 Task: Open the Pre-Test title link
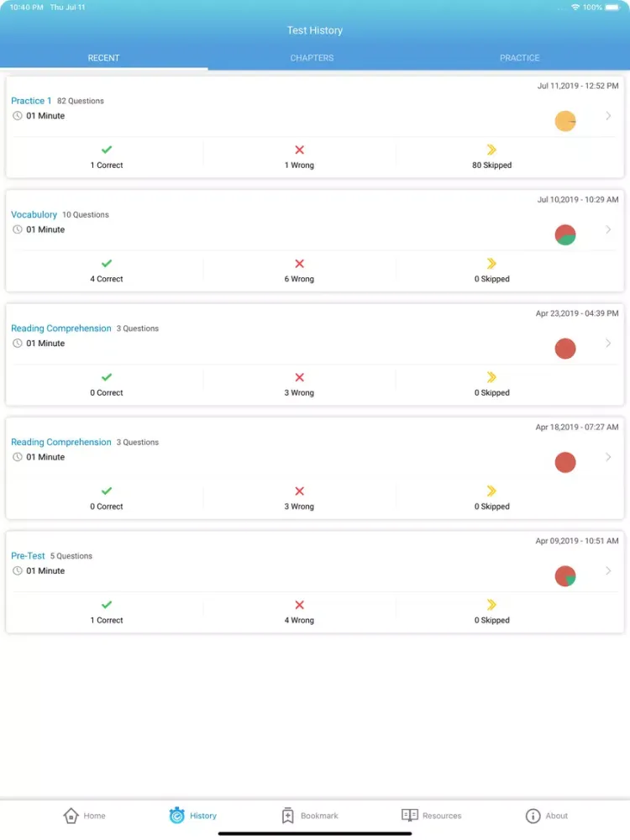pos(28,556)
